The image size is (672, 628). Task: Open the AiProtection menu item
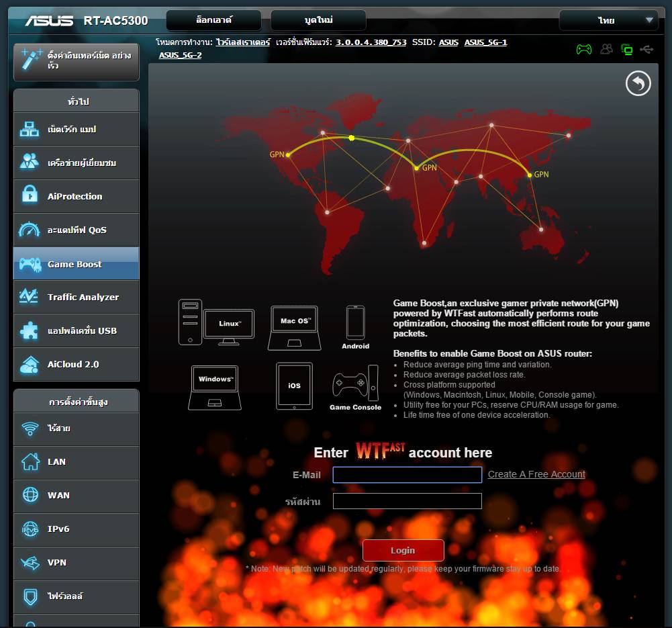tap(77, 196)
